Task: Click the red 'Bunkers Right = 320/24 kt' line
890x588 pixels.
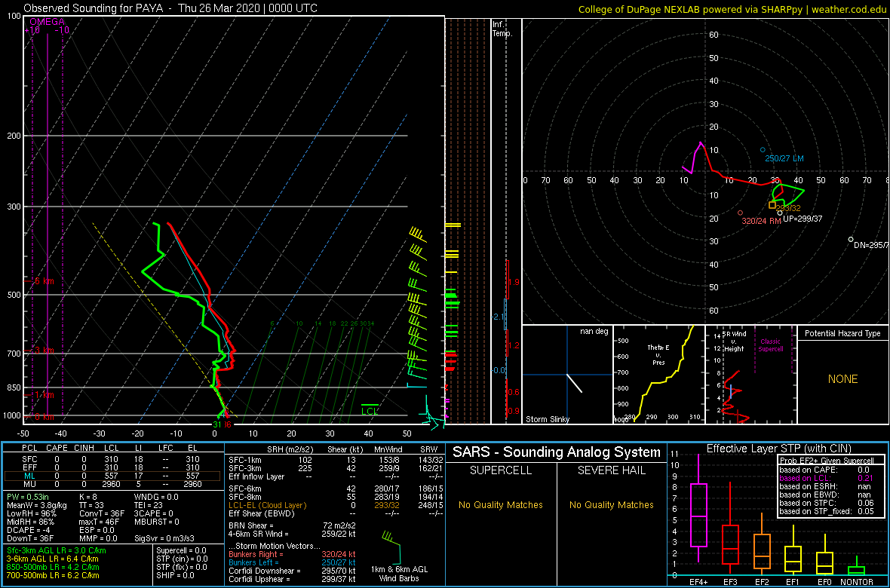Action: coord(293,553)
